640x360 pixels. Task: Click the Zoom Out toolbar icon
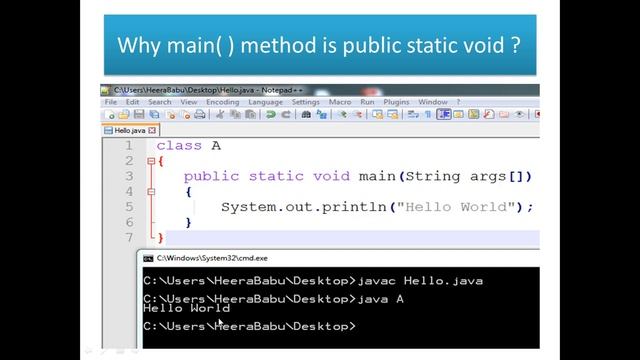(358, 115)
